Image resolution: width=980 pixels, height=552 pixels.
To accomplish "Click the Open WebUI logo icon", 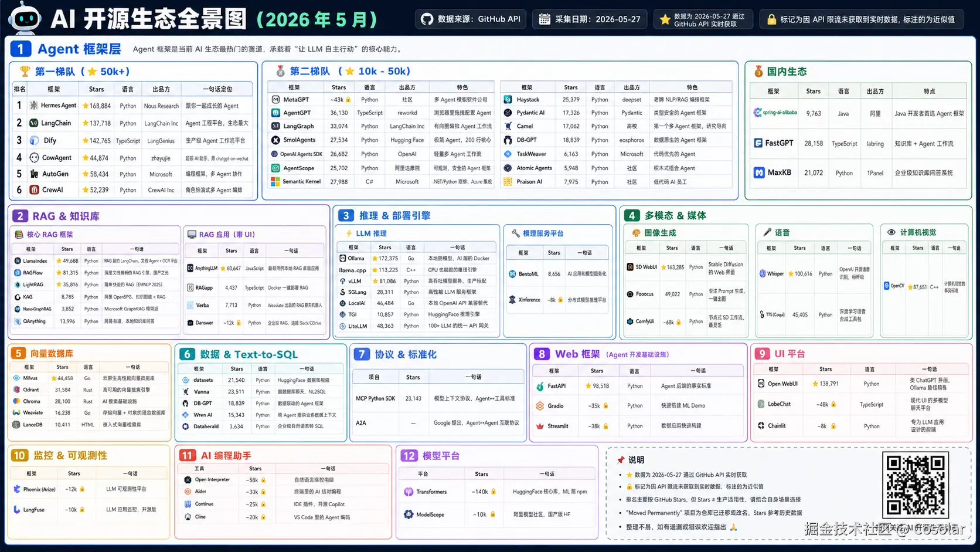I will pos(761,384).
